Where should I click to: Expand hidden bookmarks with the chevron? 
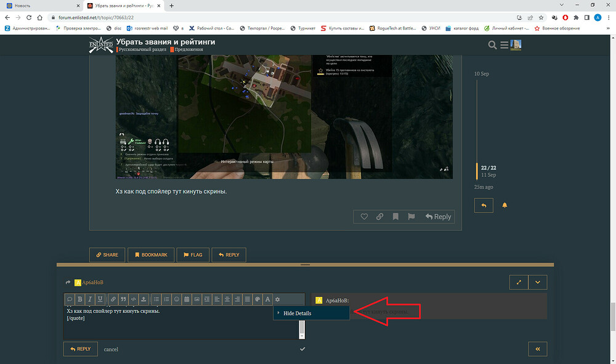click(x=608, y=28)
